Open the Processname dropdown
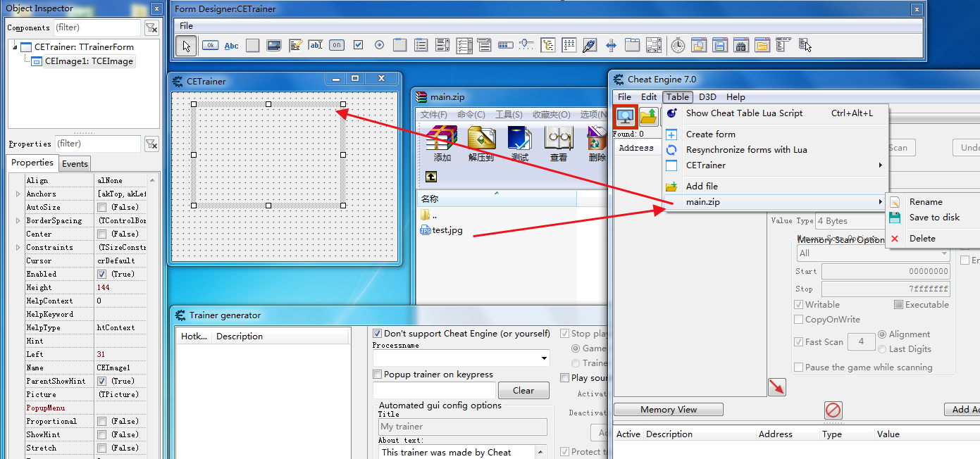 pyautogui.click(x=544, y=358)
